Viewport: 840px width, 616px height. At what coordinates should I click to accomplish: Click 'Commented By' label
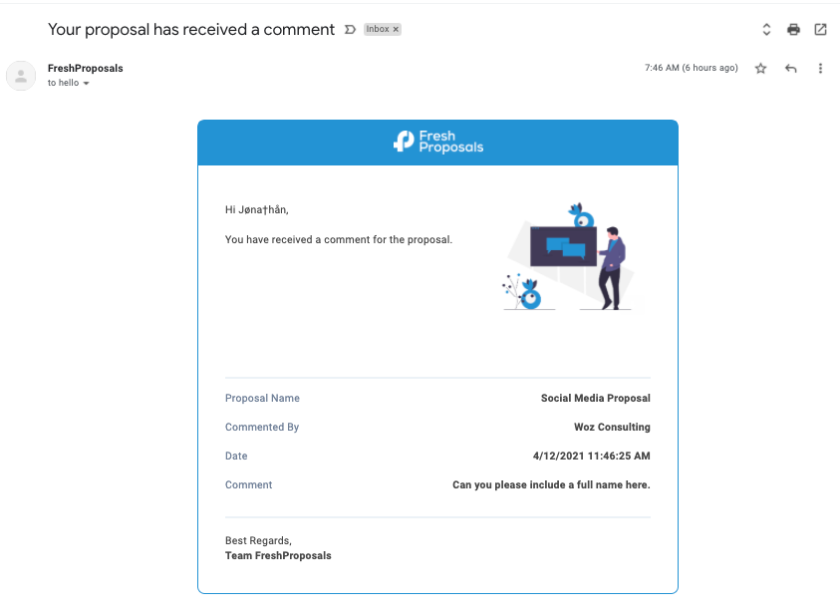[262, 427]
